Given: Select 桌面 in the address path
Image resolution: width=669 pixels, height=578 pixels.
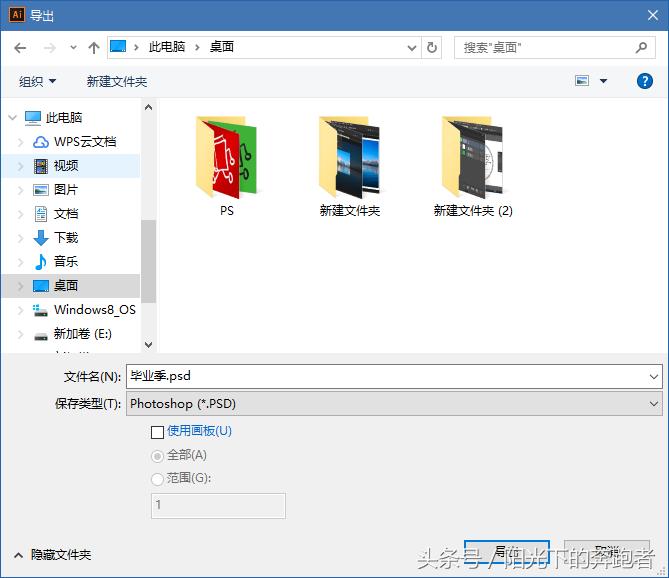Looking at the screenshot, I should 222,47.
